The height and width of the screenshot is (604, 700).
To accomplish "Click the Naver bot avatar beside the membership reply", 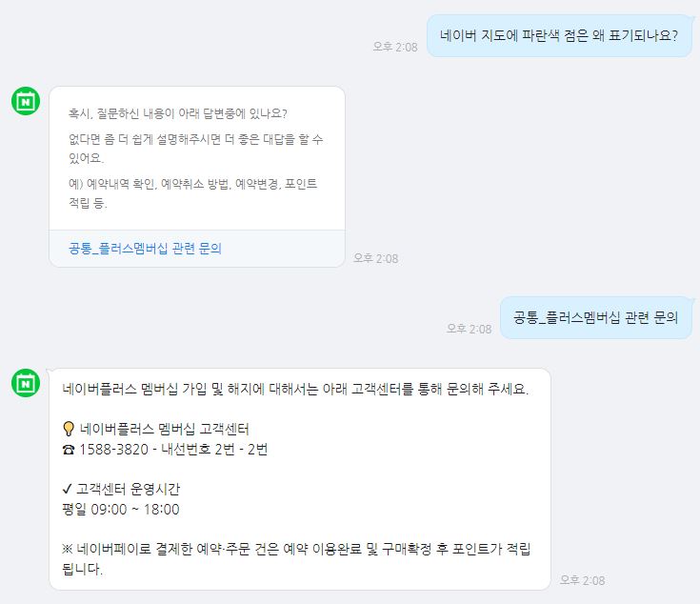I will pyautogui.click(x=26, y=383).
